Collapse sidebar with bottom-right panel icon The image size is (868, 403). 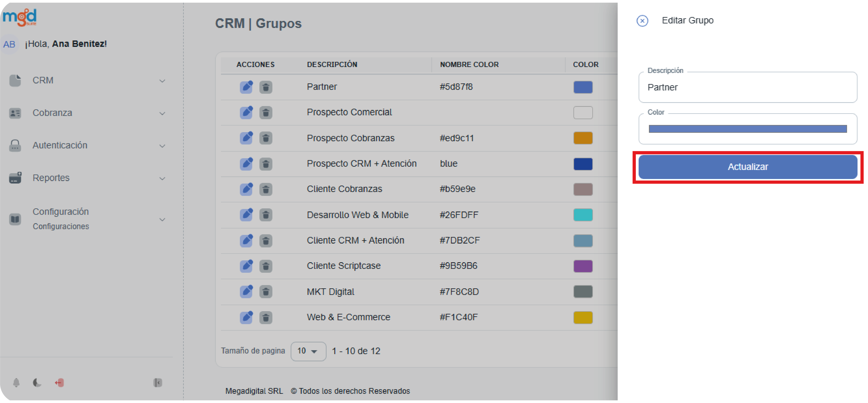pos(157,383)
